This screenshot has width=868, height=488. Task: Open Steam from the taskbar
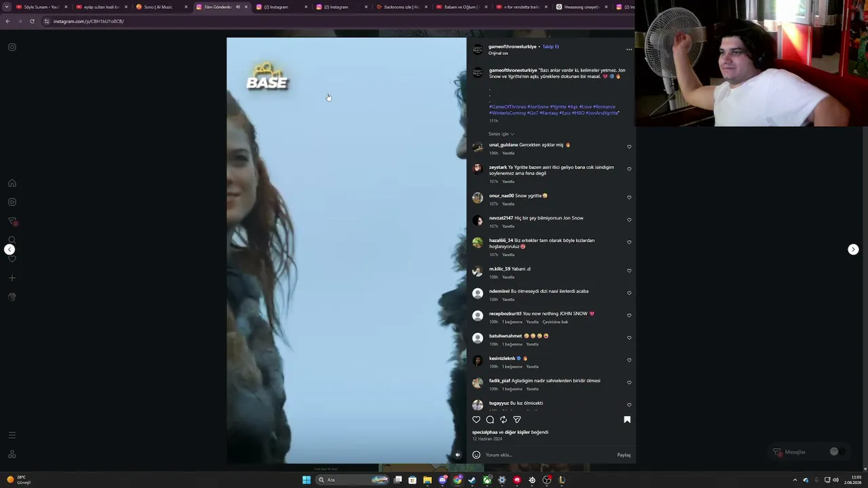[x=472, y=480]
